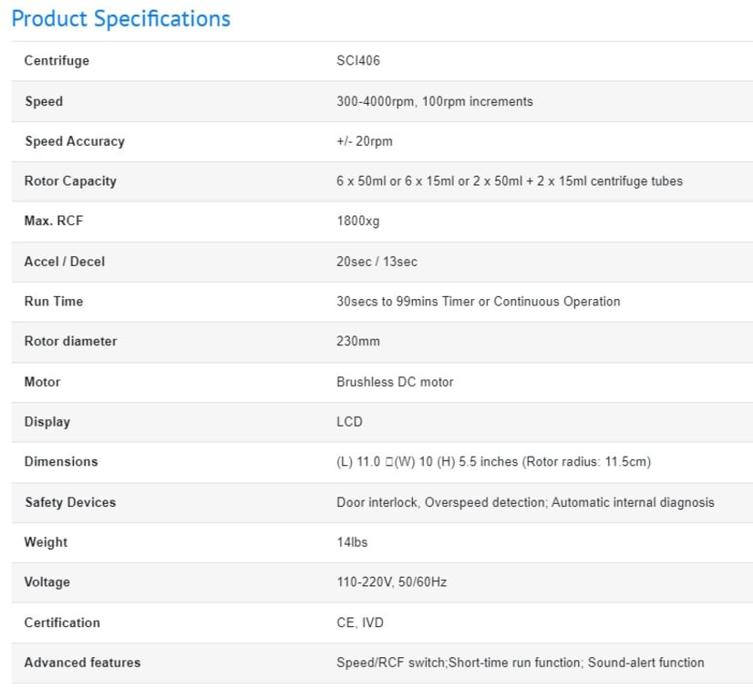
Task: Click the Product Specifications heading
Action: 120,19
